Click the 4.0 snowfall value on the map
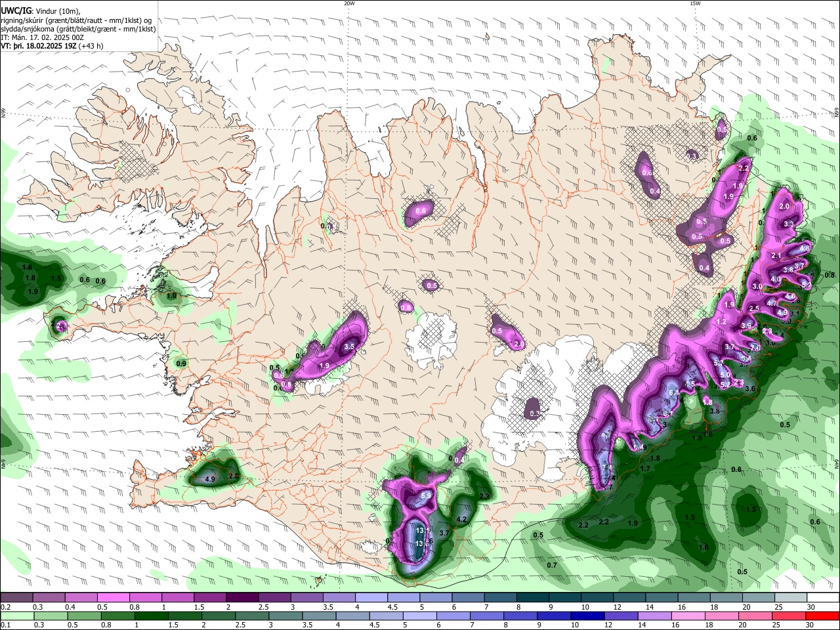This screenshot has height=630, width=840. 775,279
